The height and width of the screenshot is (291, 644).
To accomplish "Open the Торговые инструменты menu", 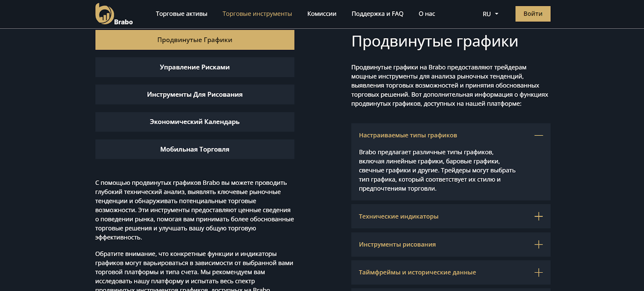I will pos(257,14).
